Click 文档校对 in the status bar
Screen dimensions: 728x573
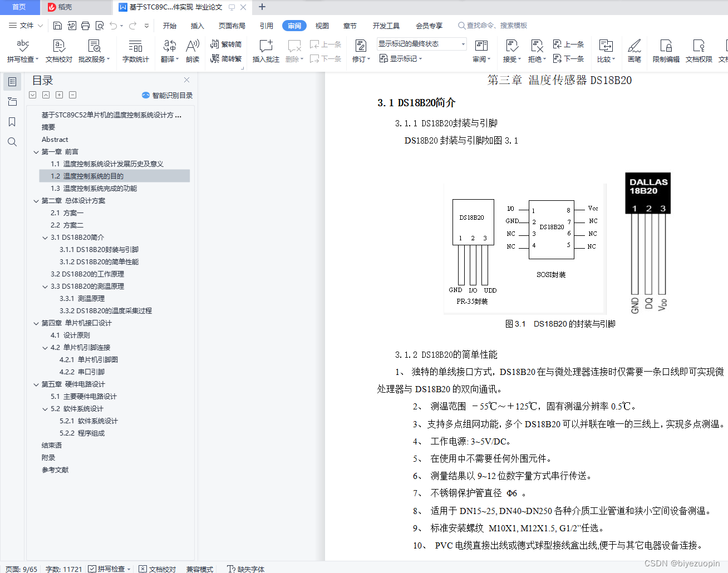coord(158,569)
